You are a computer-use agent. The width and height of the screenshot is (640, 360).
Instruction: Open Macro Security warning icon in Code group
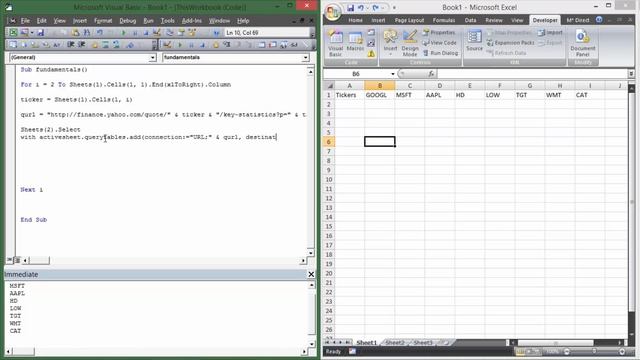point(371,53)
